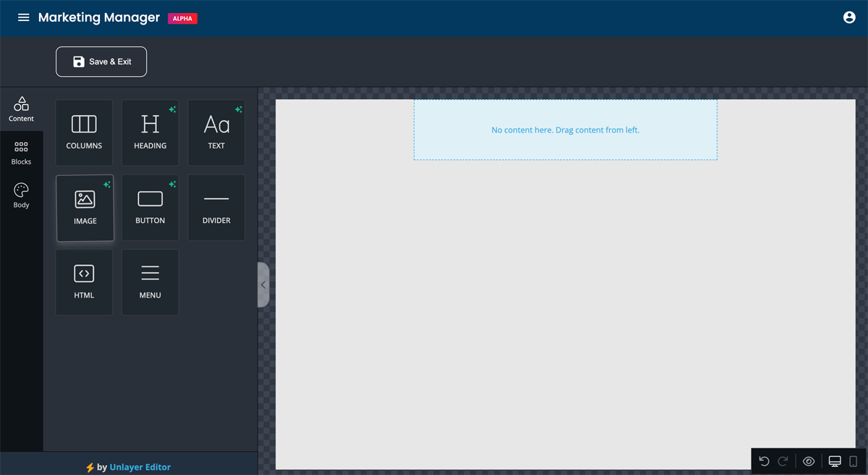The width and height of the screenshot is (868, 475).
Task: Select the Menu content tool
Action: point(150,282)
